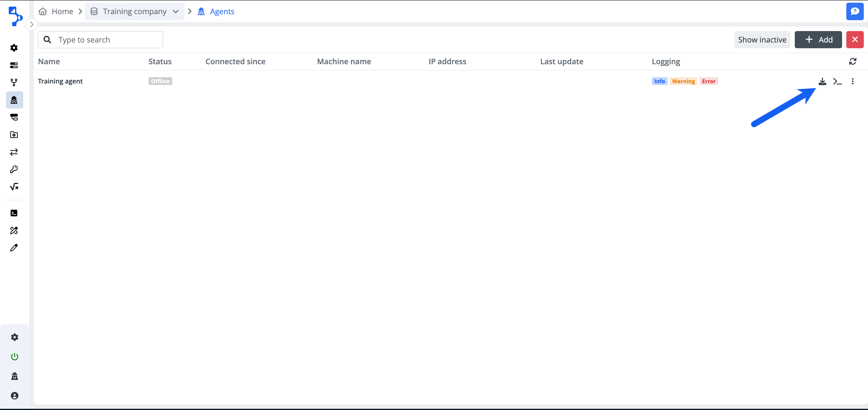Toggle the Info logging badge
868x410 pixels.
click(659, 81)
